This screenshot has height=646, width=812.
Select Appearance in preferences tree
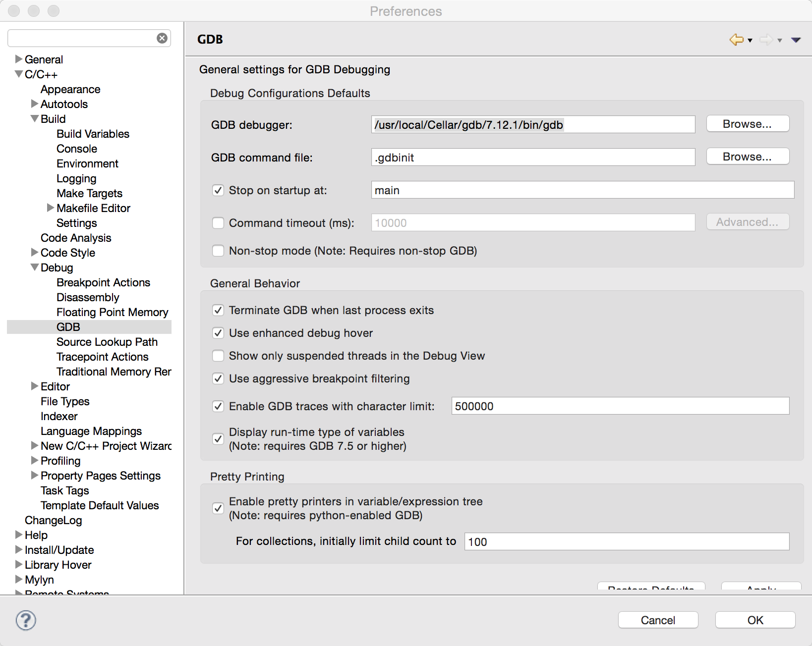pos(70,89)
